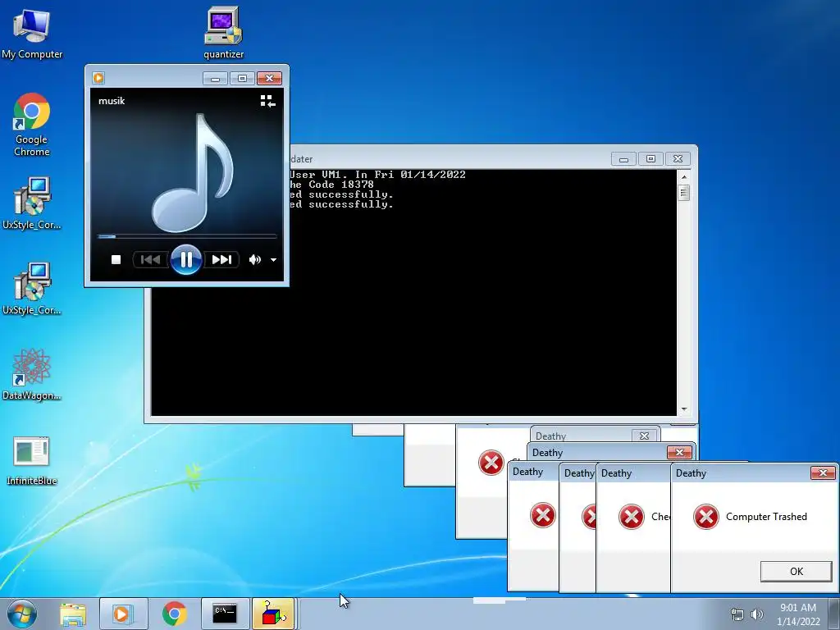The height and width of the screenshot is (630, 840).
Task: Click the 'Code 18378' console line
Action: point(341,185)
